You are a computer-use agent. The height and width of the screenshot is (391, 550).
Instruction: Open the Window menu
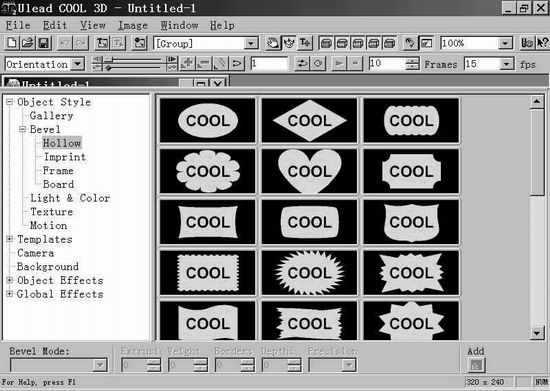179,25
